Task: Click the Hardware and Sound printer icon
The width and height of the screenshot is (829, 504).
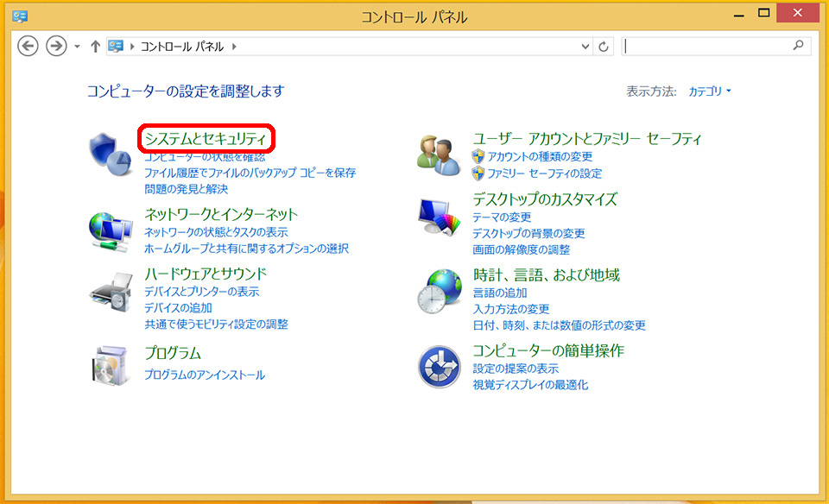Action: point(111,293)
